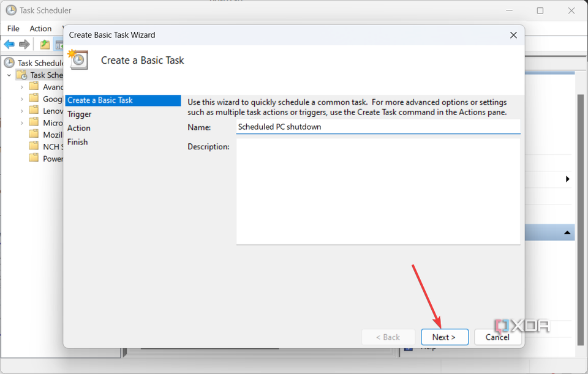Click the Next button in the wizard
588x374 pixels.
pos(445,337)
